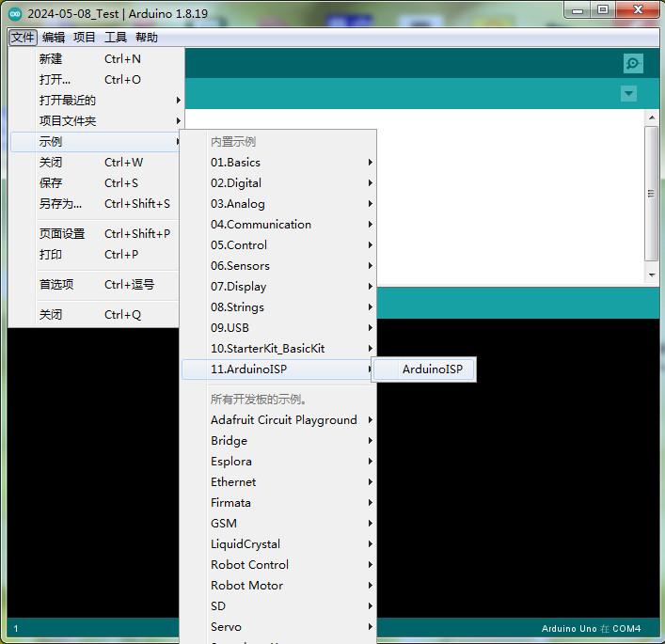The height and width of the screenshot is (644, 665).
Task: Open Esplora library examples
Action: click(278, 462)
